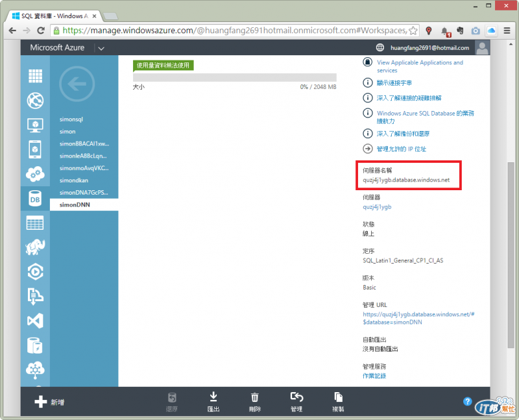The height and width of the screenshot is (420, 519).
Task: Open HDInsight elephant icon
Action: point(35,247)
